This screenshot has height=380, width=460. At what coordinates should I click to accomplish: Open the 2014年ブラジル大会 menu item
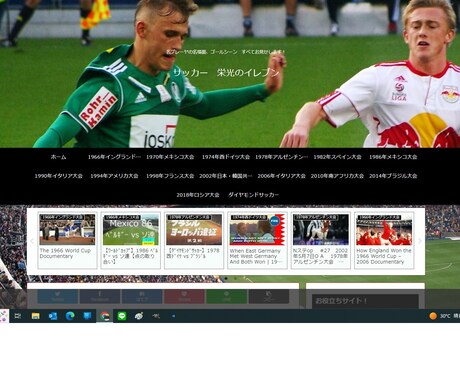(x=393, y=176)
